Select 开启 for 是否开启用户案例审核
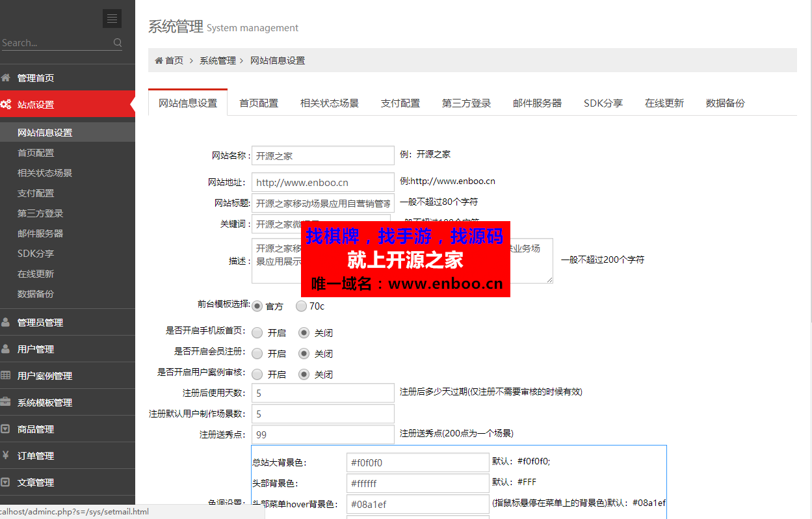The height and width of the screenshot is (519, 812). [x=257, y=375]
